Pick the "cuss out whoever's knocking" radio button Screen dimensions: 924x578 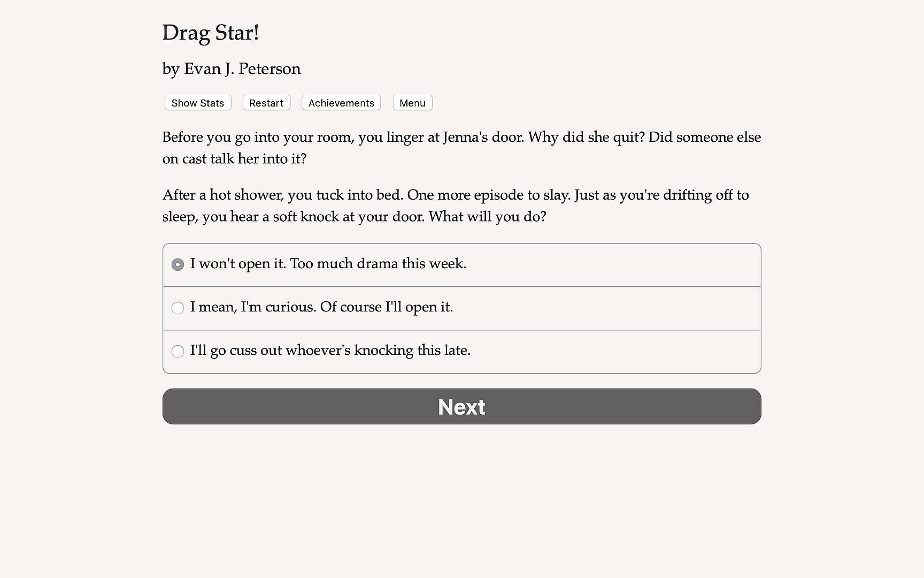click(x=178, y=351)
